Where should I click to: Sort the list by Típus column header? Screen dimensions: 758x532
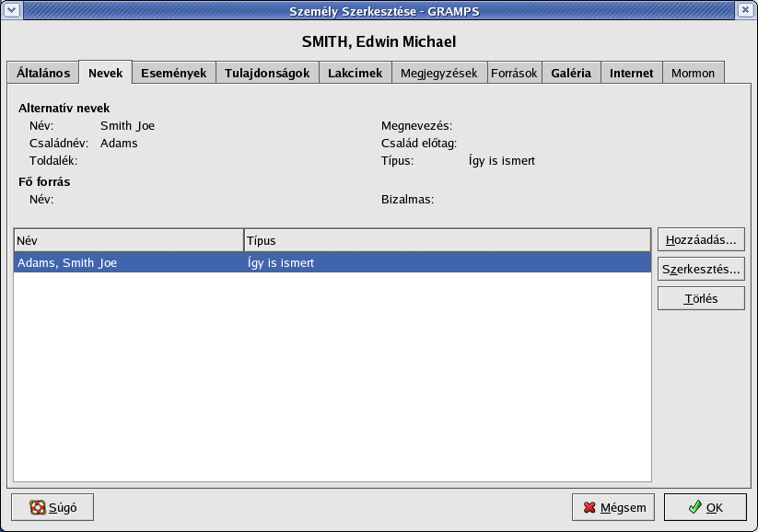447,240
